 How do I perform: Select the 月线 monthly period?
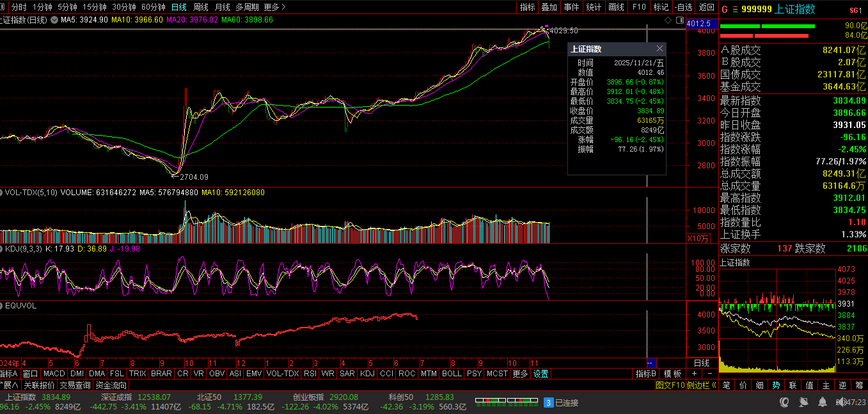(x=222, y=7)
